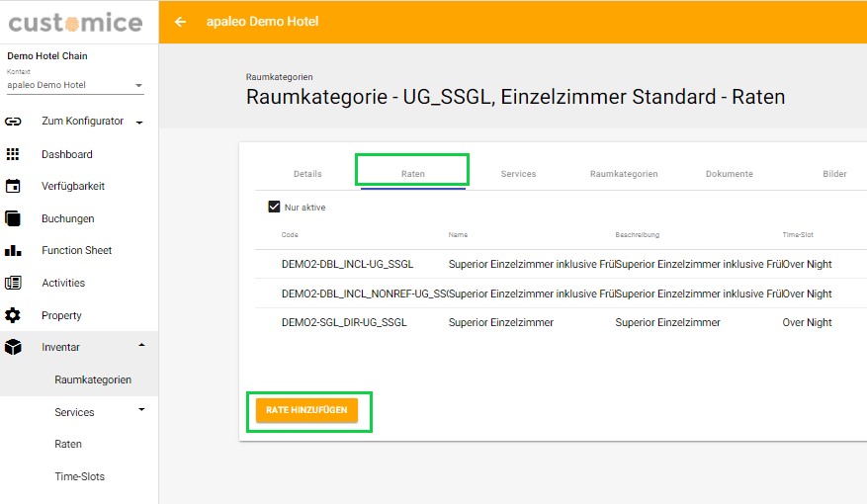Click the Inventar menu label
The image size is (867, 504).
pos(61,347)
